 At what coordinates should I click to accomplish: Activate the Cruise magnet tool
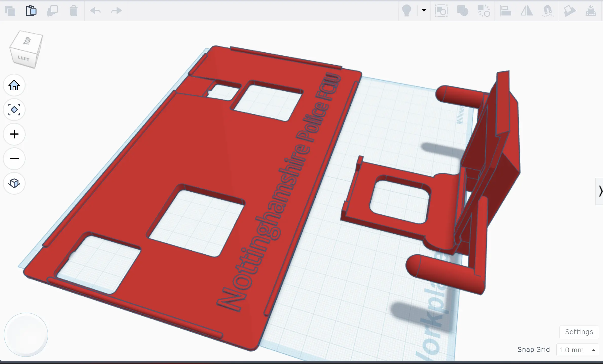548,11
